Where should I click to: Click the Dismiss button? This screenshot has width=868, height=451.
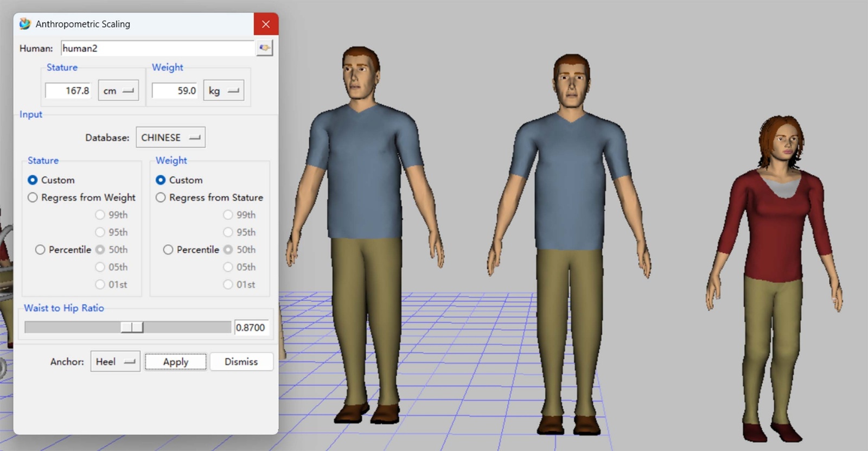[241, 361]
